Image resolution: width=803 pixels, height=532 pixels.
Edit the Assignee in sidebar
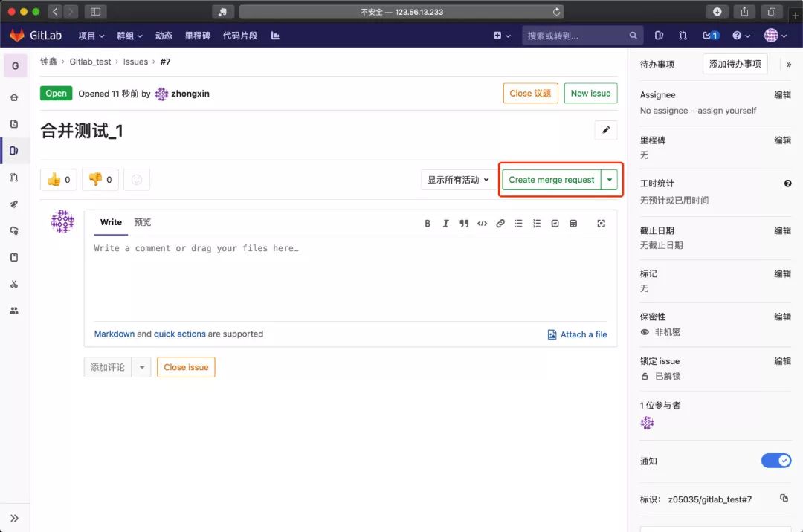pos(782,94)
